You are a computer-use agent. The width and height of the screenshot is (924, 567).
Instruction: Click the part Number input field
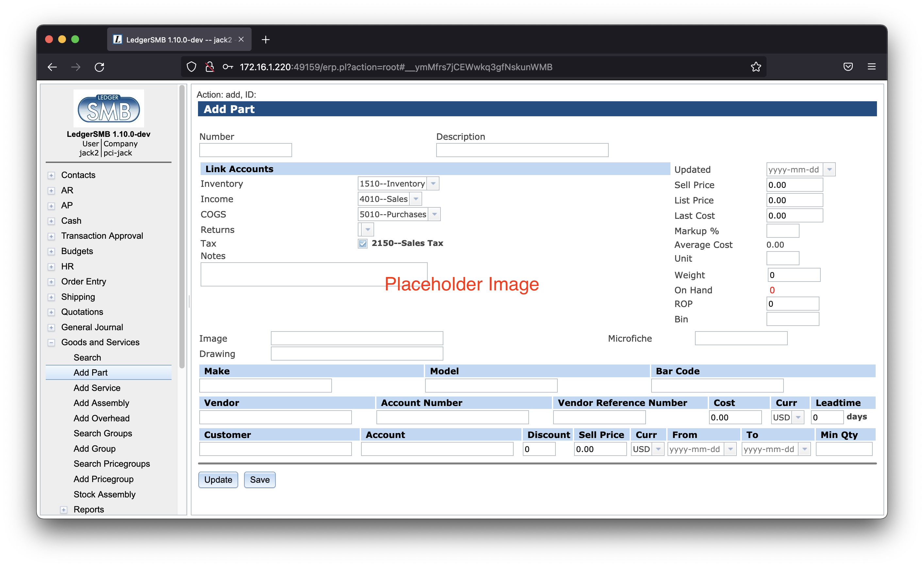pos(245,150)
